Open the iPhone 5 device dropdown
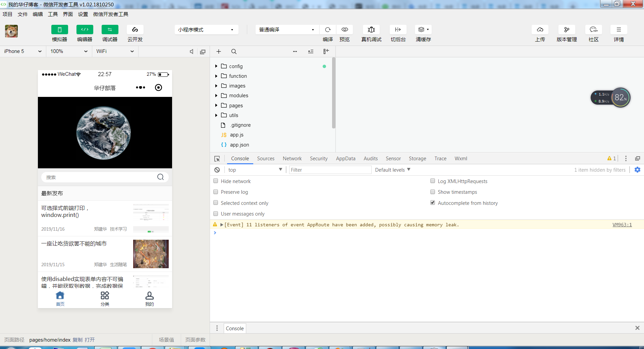The width and height of the screenshot is (644, 349). pyautogui.click(x=23, y=51)
